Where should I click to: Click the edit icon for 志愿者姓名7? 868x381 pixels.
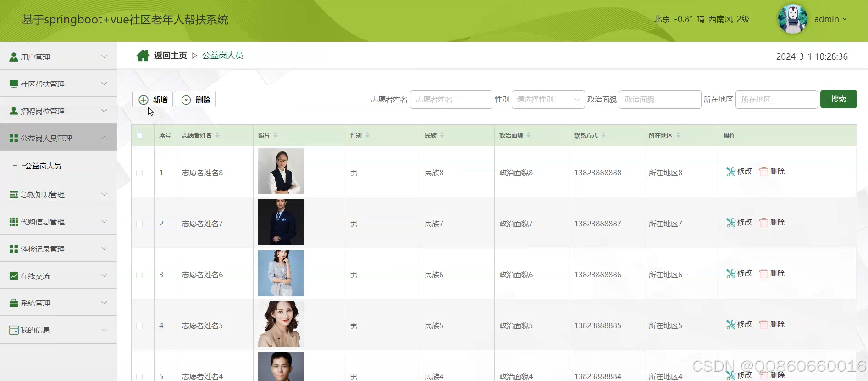tap(731, 223)
